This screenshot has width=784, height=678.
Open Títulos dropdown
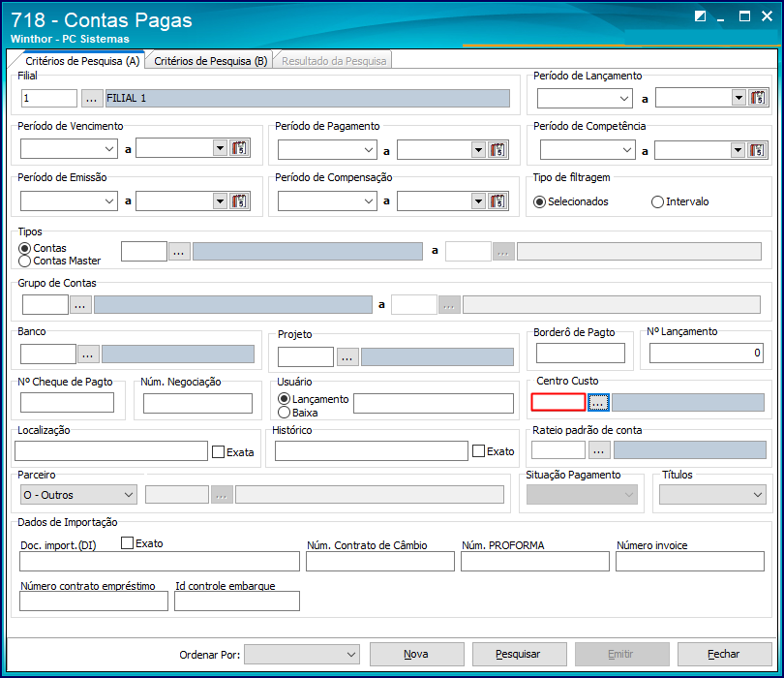(x=712, y=494)
